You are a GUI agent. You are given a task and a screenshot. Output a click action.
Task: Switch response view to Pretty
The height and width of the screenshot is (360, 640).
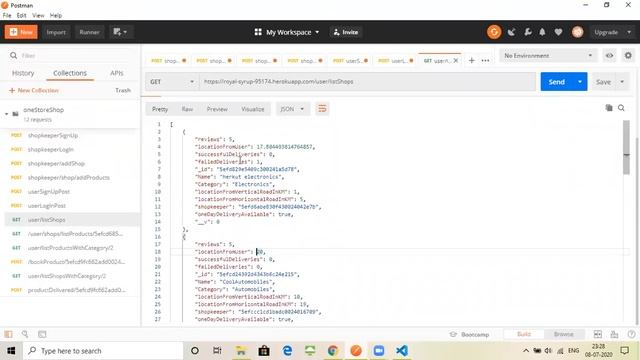point(160,109)
